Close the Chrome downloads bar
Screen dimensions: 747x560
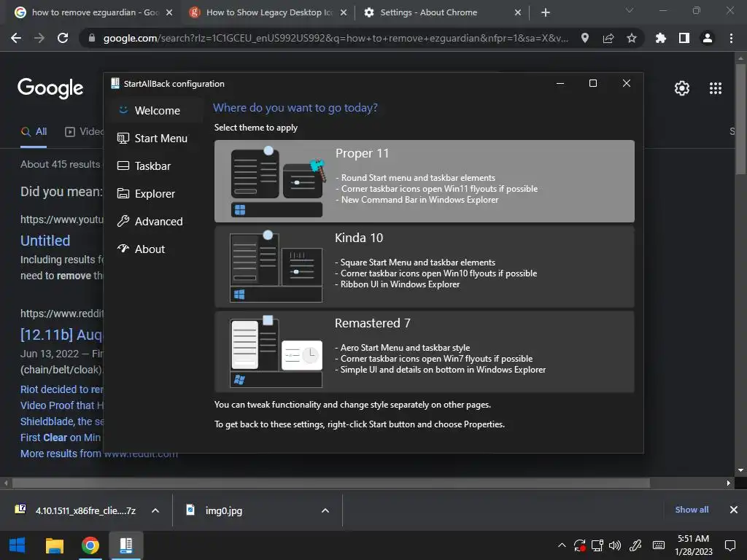[x=734, y=510]
